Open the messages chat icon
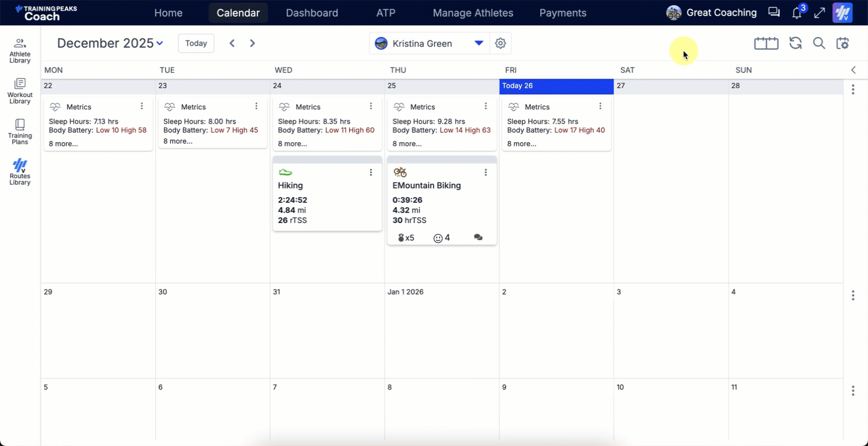The width and height of the screenshot is (868, 446). pos(773,13)
